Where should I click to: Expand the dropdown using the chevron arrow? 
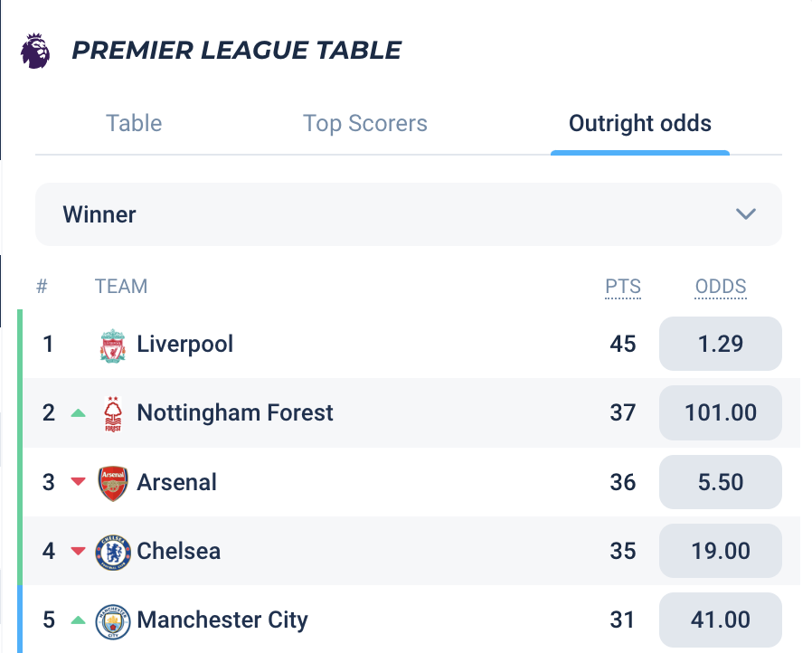click(x=746, y=213)
